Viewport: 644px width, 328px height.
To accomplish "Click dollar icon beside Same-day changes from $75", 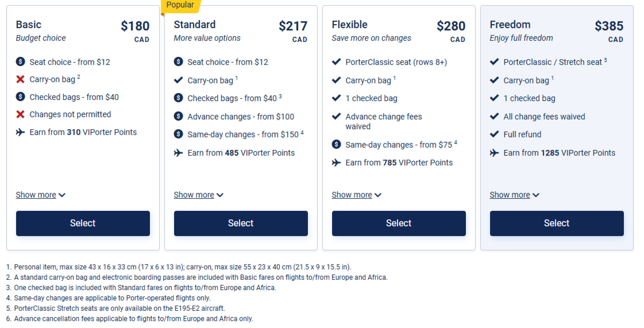I will coord(336,144).
